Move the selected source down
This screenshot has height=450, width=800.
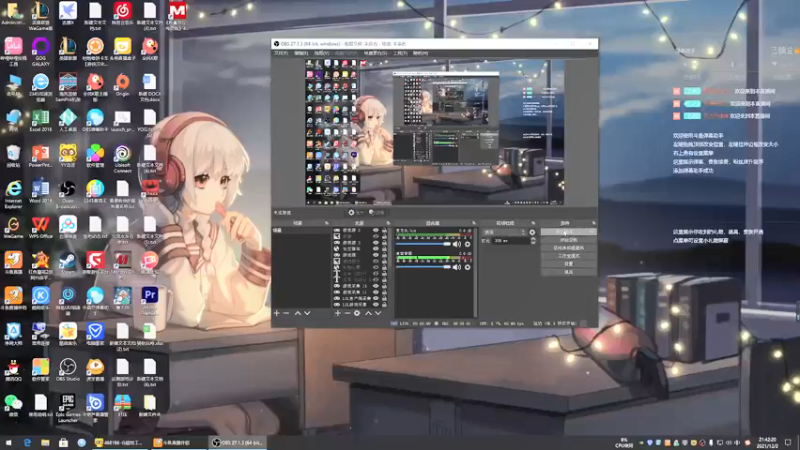pos(378,313)
